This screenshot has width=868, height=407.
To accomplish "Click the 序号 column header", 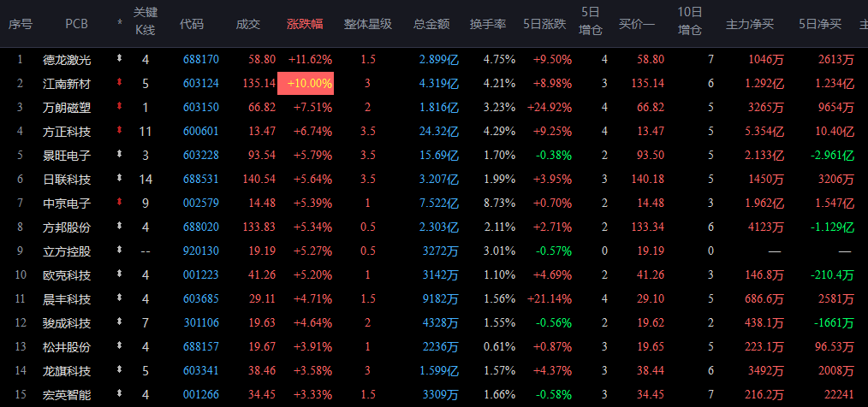I will [20, 24].
